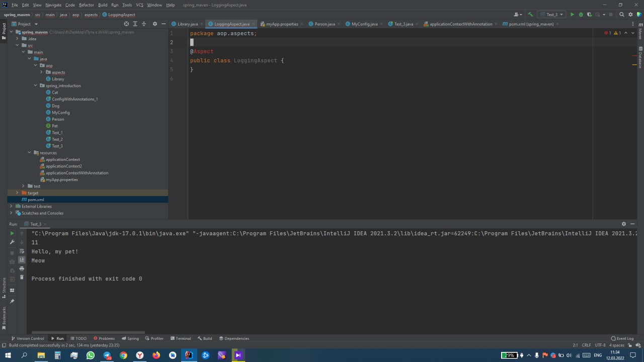Toggle scroll to end in console
This screenshot has height=362, width=644.
[22, 260]
